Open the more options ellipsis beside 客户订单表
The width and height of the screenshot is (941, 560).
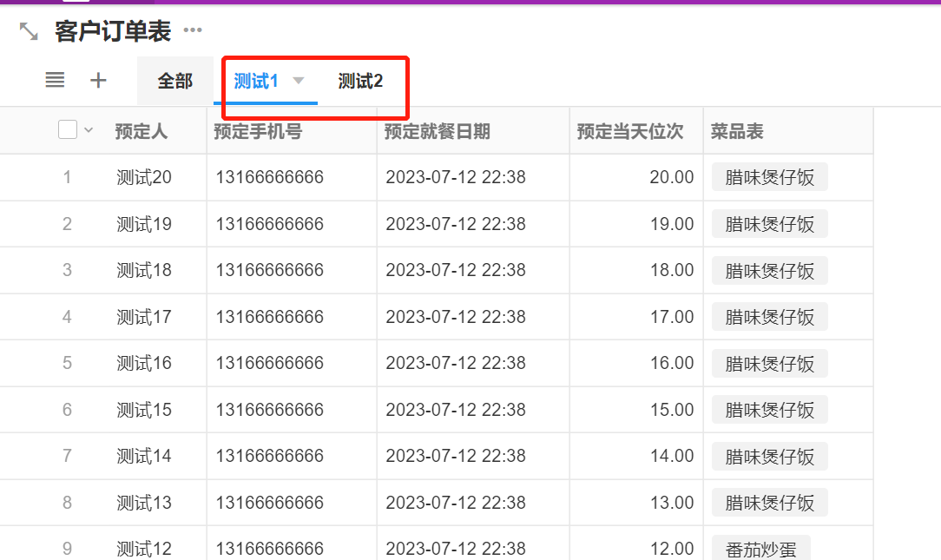pyautogui.click(x=193, y=30)
